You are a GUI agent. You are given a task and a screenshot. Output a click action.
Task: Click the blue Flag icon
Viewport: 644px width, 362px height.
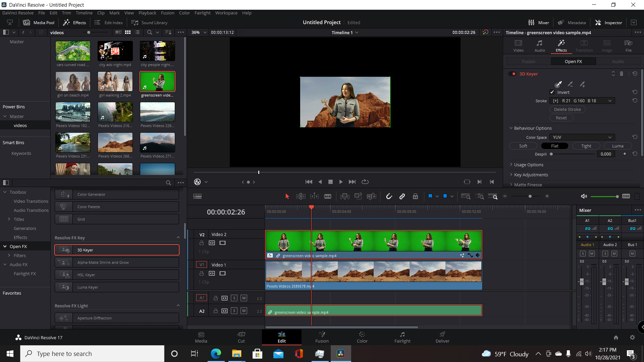point(430,196)
